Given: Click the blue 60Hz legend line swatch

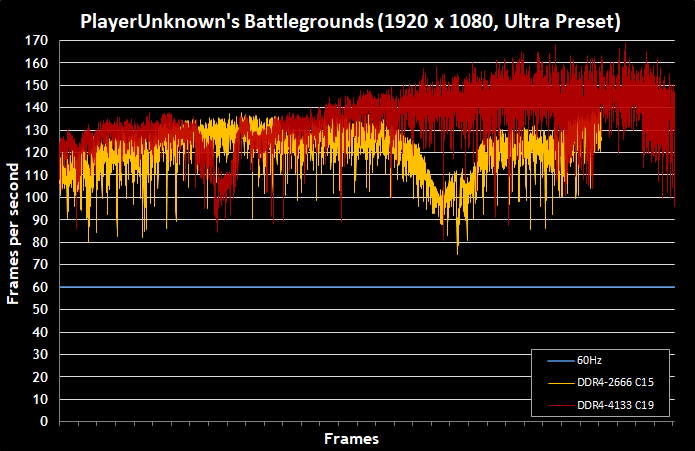Looking at the screenshot, I should tap(561, 361).
